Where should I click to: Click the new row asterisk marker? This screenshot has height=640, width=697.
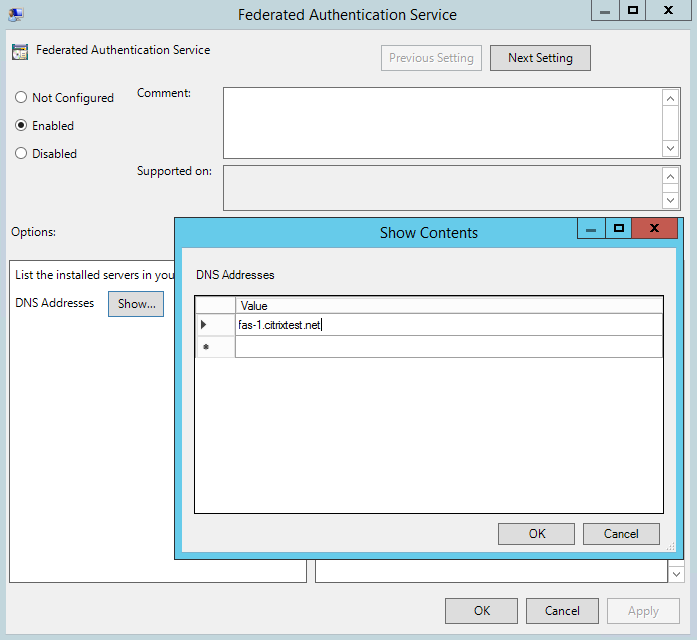(x=206, y=347)
